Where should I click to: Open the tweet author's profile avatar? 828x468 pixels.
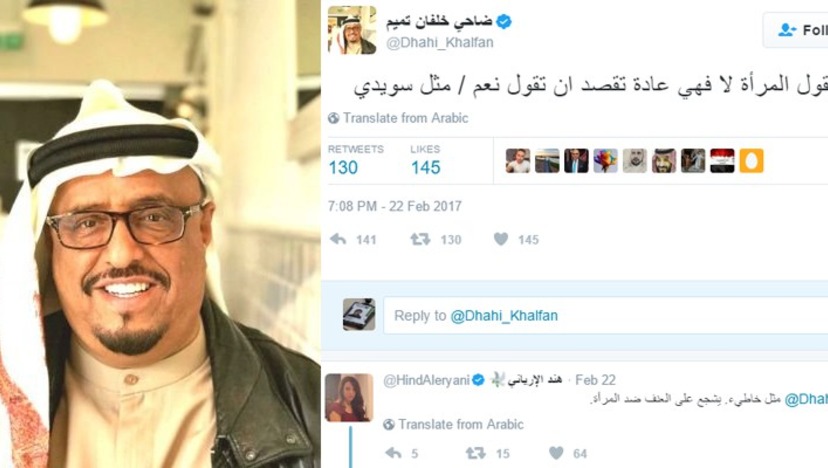(x=352, y=30)
